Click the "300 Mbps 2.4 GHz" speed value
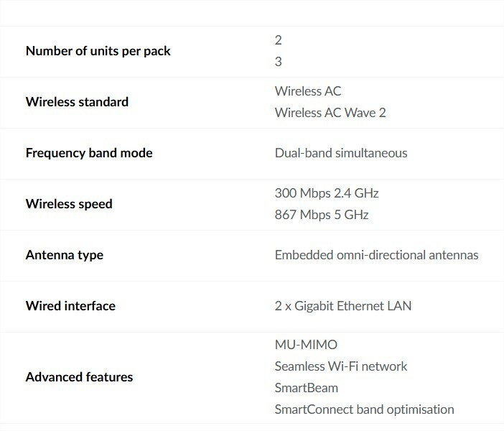 (x=327, y=193)
